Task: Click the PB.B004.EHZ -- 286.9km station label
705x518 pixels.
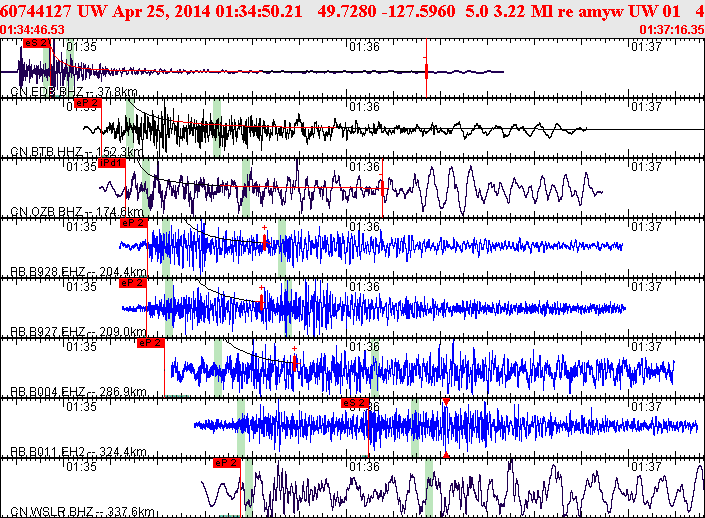Action: click(78, 391)
